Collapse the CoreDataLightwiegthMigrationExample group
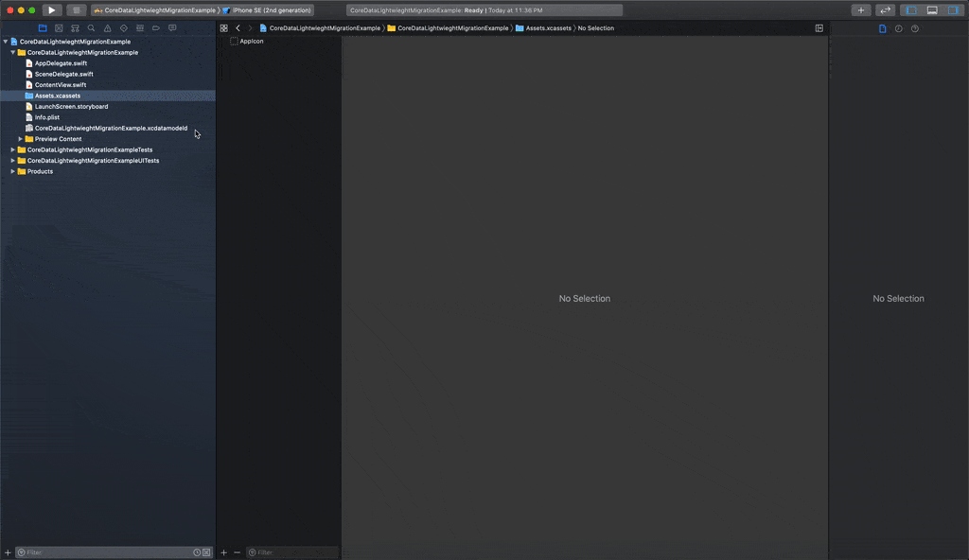The height and width of the screenshot is (560, 969). 11,52
